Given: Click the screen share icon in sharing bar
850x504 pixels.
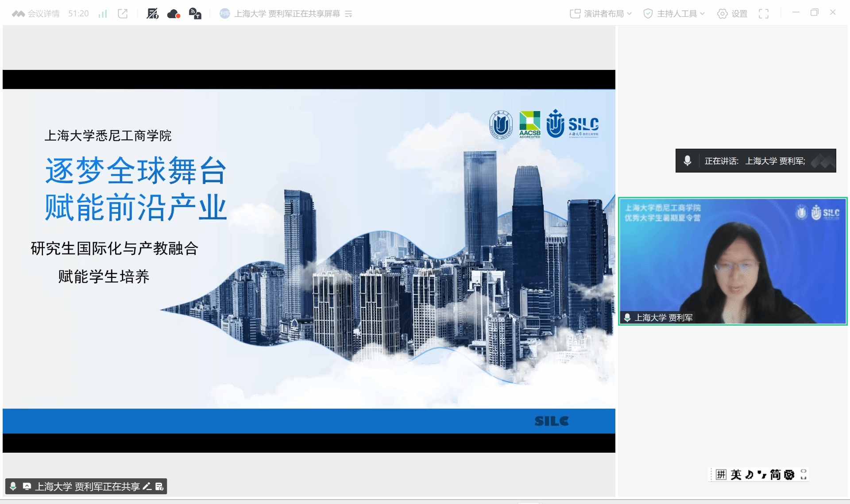Looking at the screenshot, I should 27,486.
